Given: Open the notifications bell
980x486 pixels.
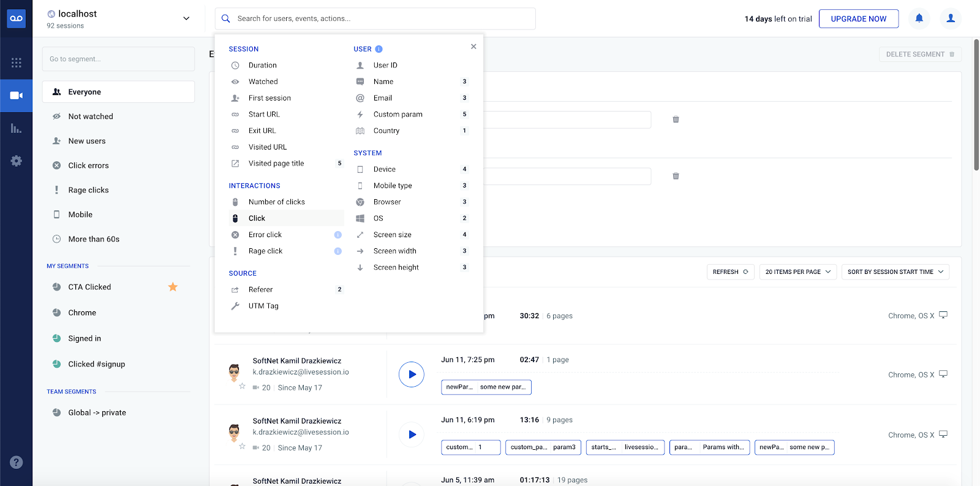Looking at the screenshot, I should pos(919,18).
